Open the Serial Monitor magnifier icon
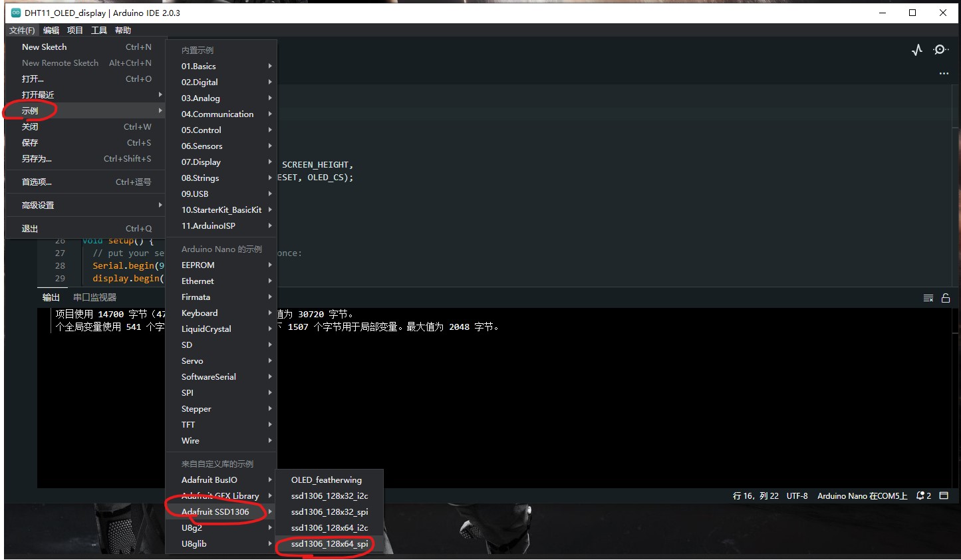Viewport: 961px width, 560px height. coord(940,50)
